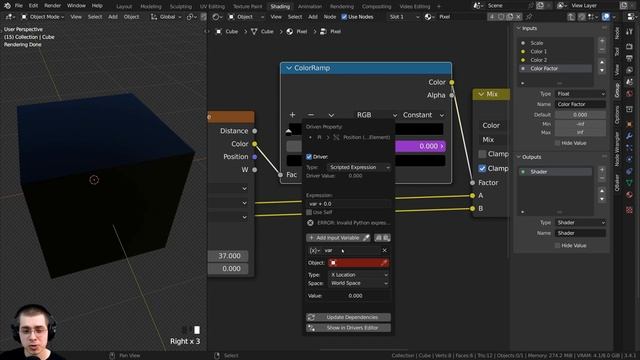Click the material sphere browse icon
Screen dimensions: 640x360
[x=429, y=17]
